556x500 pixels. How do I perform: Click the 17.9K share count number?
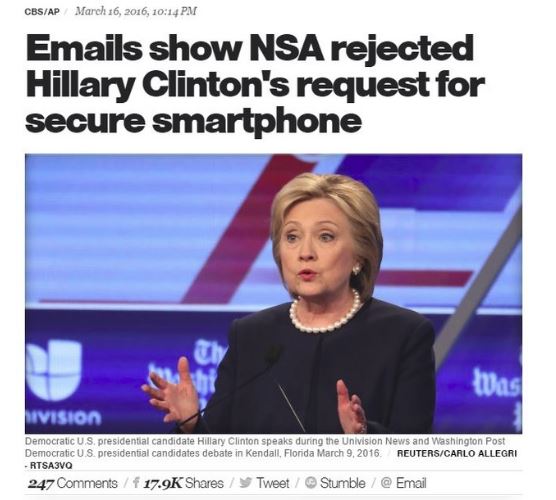coord(162,483)
